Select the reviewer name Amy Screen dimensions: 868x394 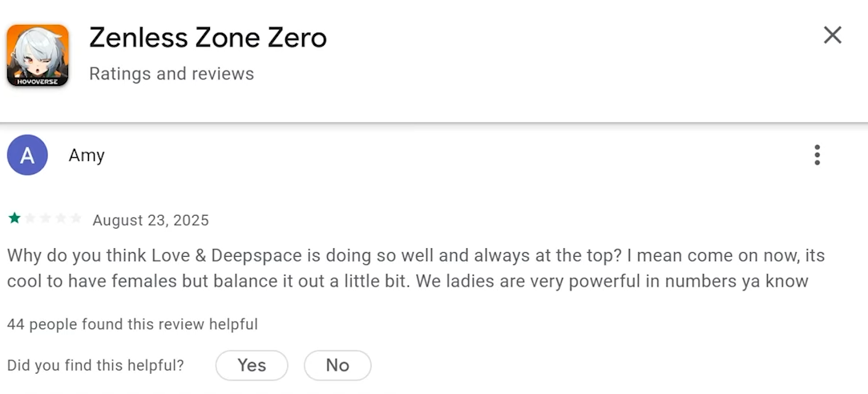[x=87, y=156]
